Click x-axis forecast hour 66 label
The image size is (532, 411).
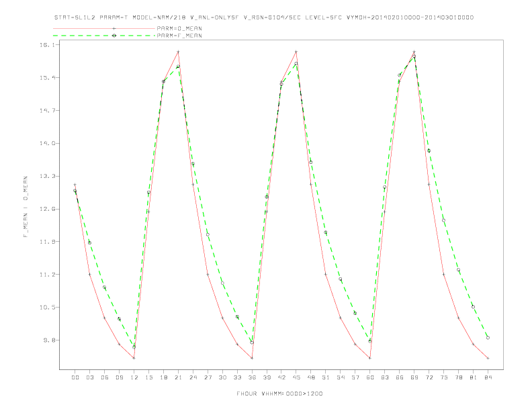[x=400, y=377]
